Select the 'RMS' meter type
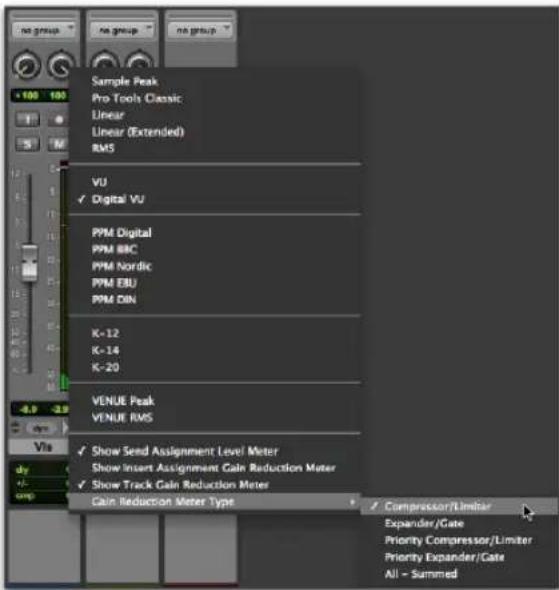The width and height of the screenshot is (559, 590). pyautogui.click(x=103, y=148)
